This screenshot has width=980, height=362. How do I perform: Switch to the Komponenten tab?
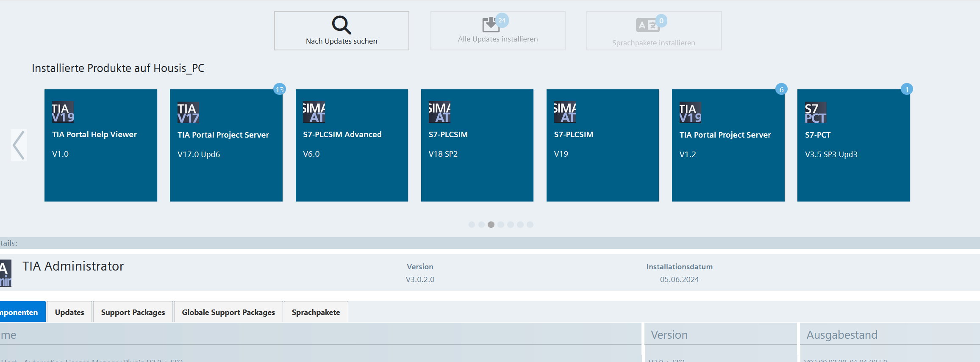pyautogui.click(x=22, y=312)
